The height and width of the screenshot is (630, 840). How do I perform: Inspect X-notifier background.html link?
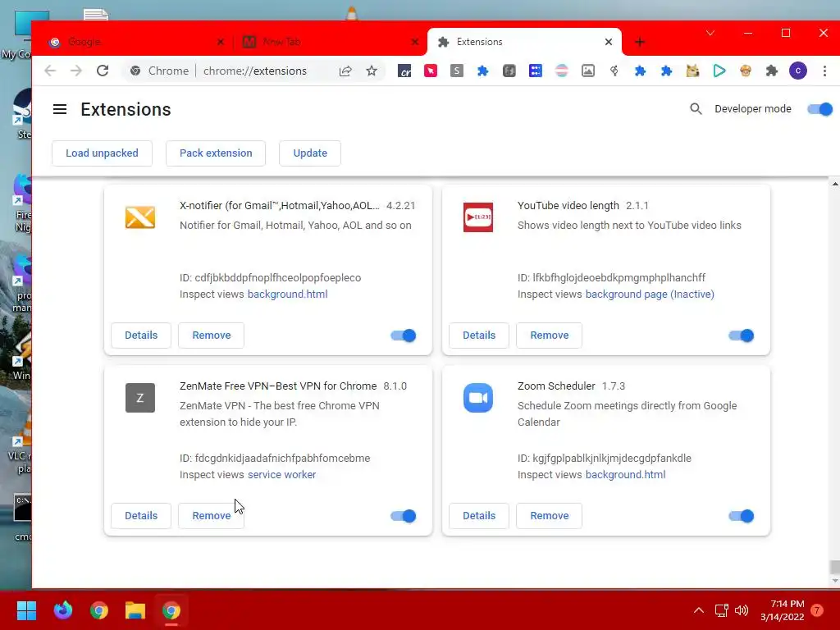[x=288, y=294]
